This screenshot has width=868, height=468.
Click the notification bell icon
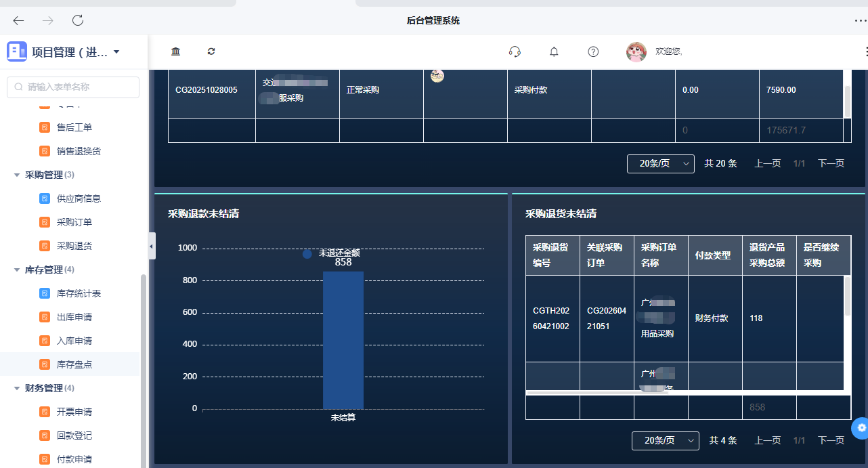554,51
